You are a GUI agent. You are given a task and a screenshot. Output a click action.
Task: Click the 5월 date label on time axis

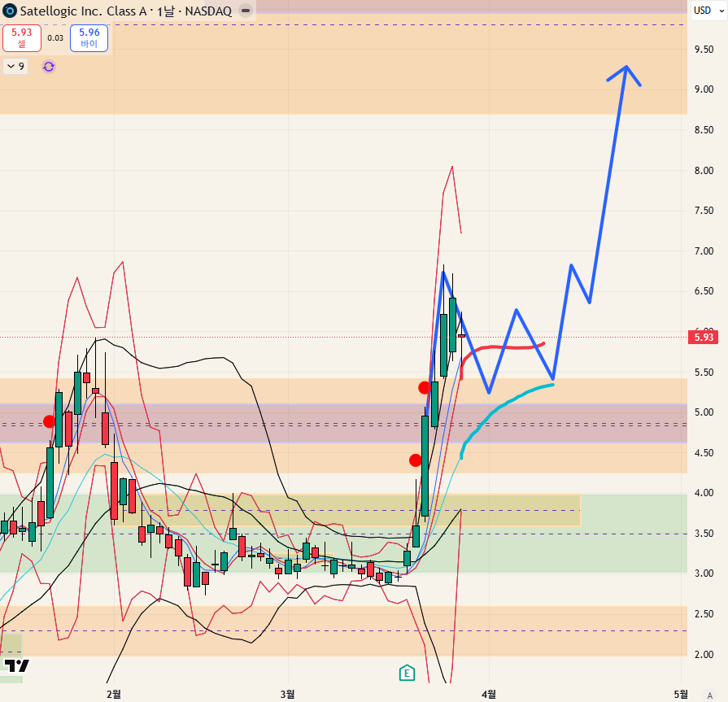click(x=681, y=694)
